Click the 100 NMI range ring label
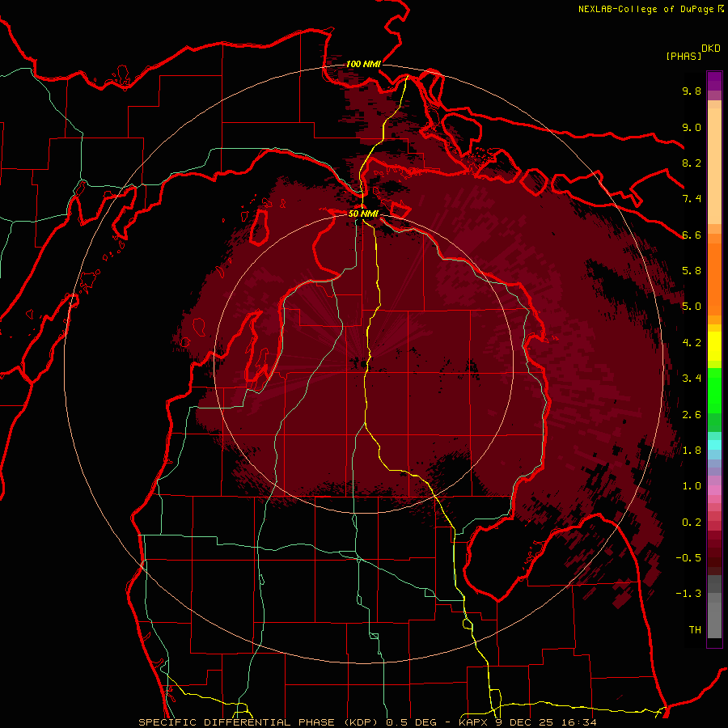 363,64
